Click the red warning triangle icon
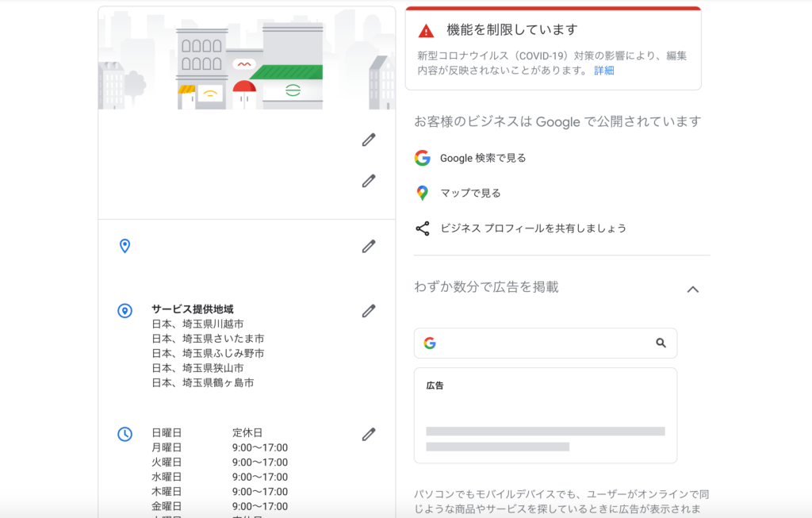The height and width of the screenshot is (518, 812). point(426,31)
